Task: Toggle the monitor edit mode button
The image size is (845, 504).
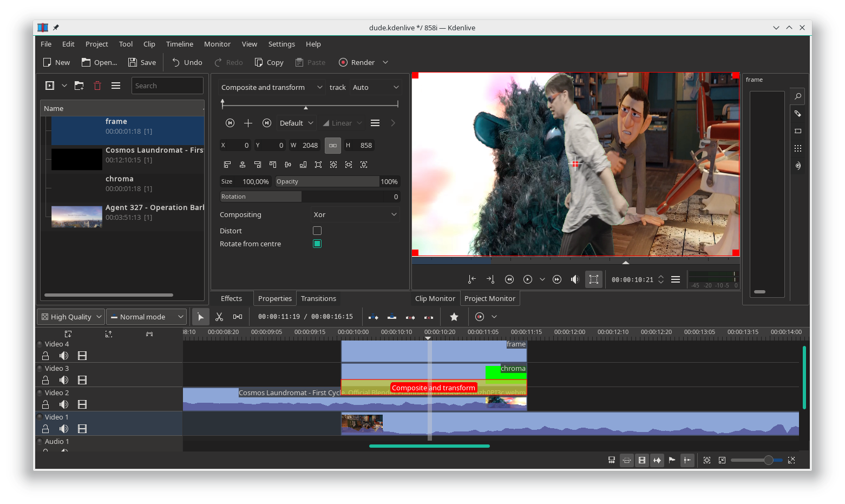Action: (x=594, y=279)
